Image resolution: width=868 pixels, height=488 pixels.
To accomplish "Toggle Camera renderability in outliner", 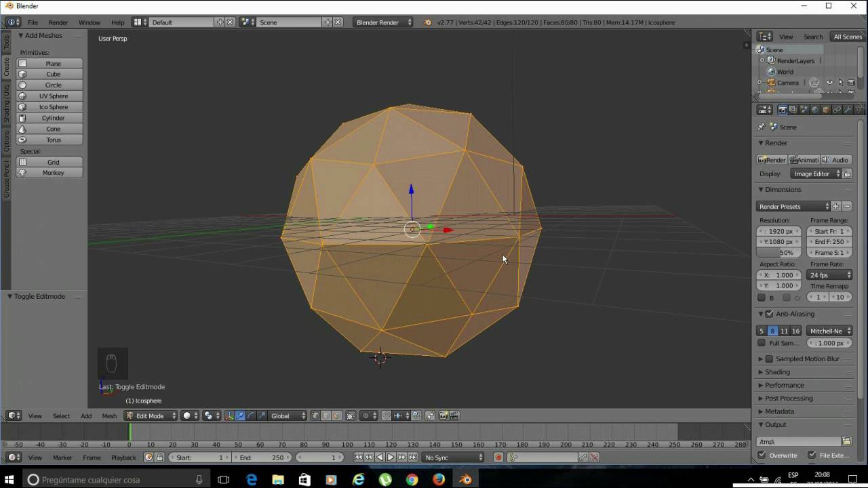I will (x=851, y=83).
